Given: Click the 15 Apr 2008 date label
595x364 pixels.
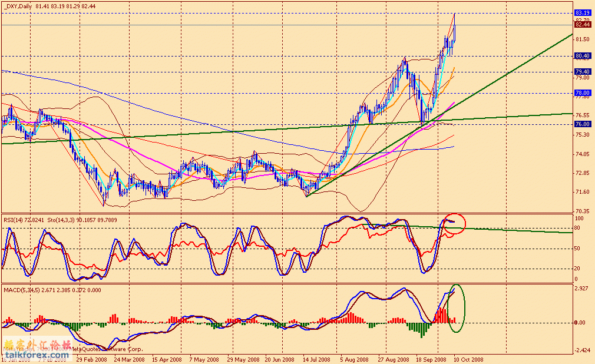Looking at the screenshot, I should [x=167, y=359].
